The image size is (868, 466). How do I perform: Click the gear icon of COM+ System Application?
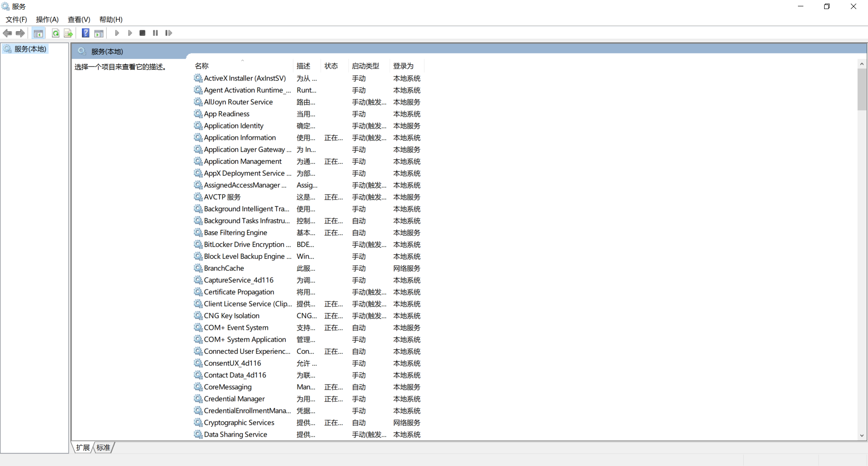pyautogui.click(x=198, y=340)
